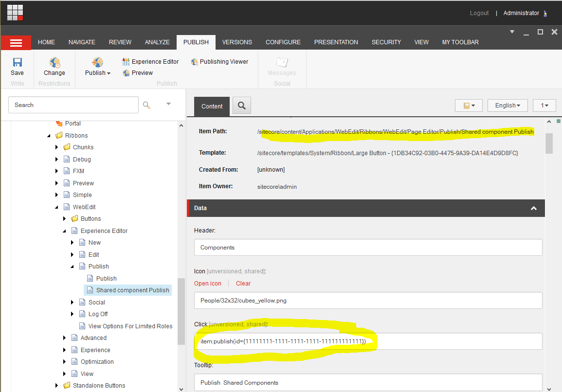Click the ribbon collapse arrow near window controls

coord(512,32)
